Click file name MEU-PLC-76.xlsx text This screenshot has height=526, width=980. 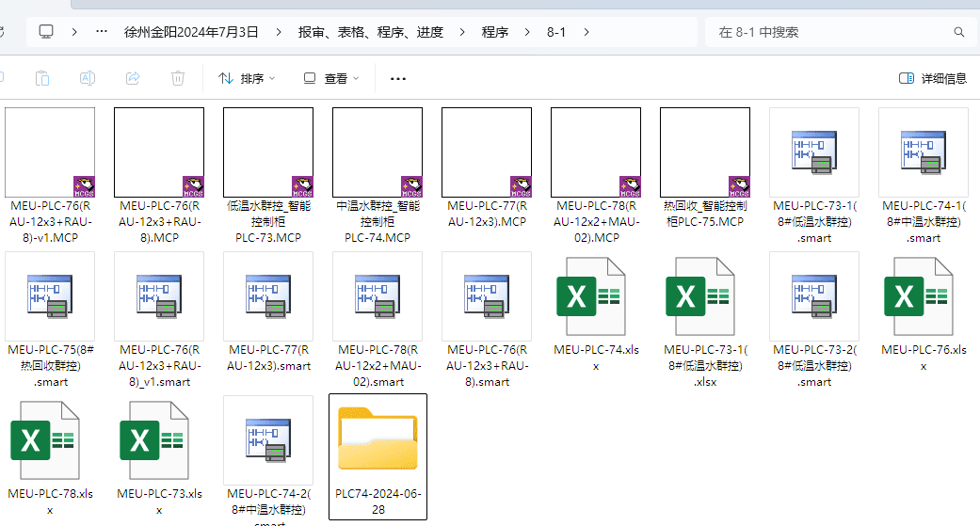tap(924, 358)
